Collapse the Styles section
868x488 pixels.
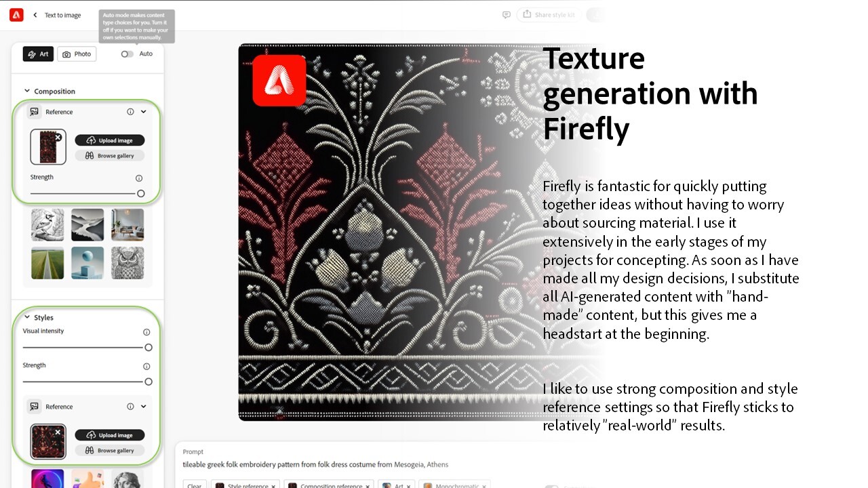(x=27, y=317)
